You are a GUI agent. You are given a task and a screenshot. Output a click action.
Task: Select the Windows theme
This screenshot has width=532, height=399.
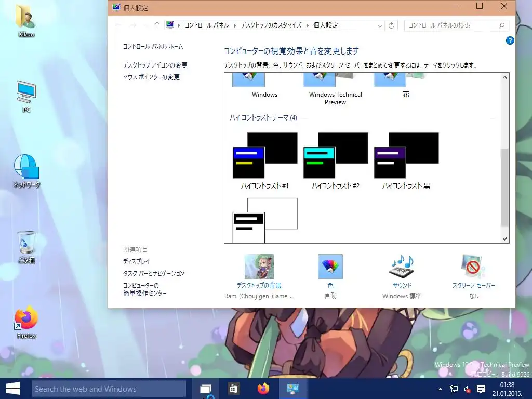coord(264,86)
